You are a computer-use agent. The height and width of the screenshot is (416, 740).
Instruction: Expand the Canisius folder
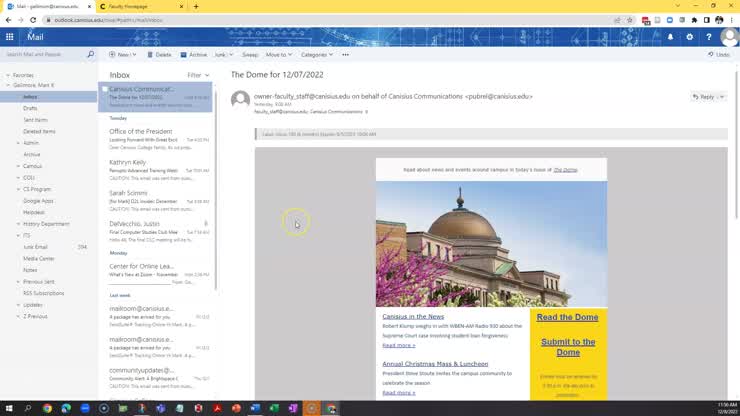[18, 166]
